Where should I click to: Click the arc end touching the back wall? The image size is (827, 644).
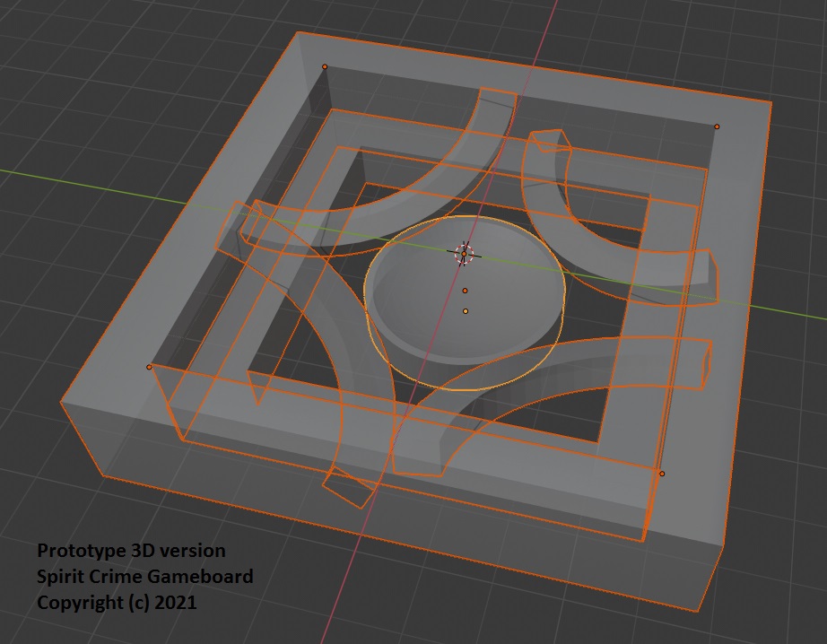(499, 99)
